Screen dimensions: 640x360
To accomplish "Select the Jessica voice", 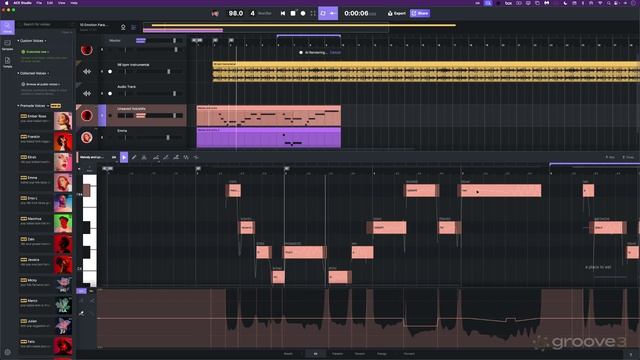I will point(46,264).
